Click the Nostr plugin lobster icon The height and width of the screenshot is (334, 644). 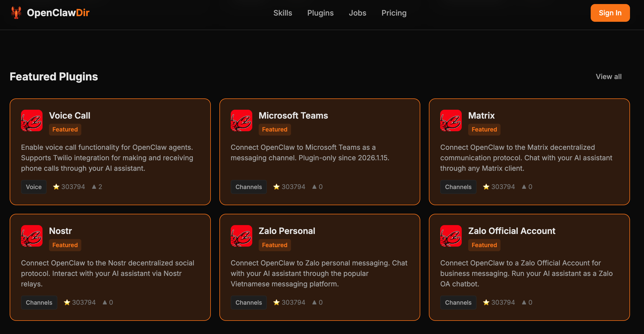click(32, 236)
